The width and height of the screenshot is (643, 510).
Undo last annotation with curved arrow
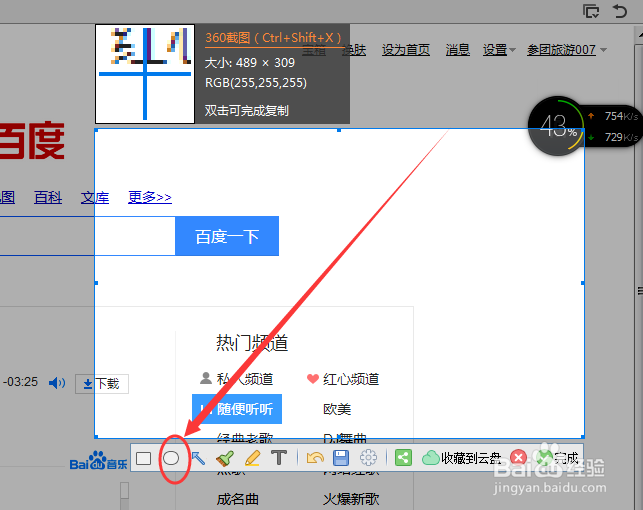tap(315, 458)
